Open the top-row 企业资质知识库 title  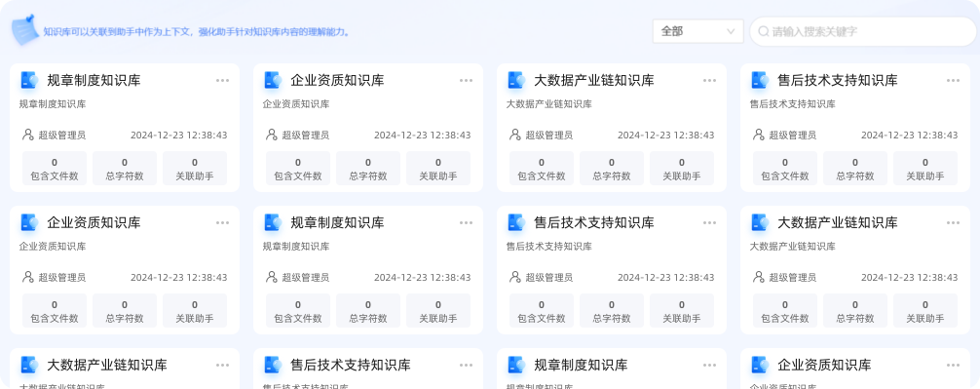[337, 80]
